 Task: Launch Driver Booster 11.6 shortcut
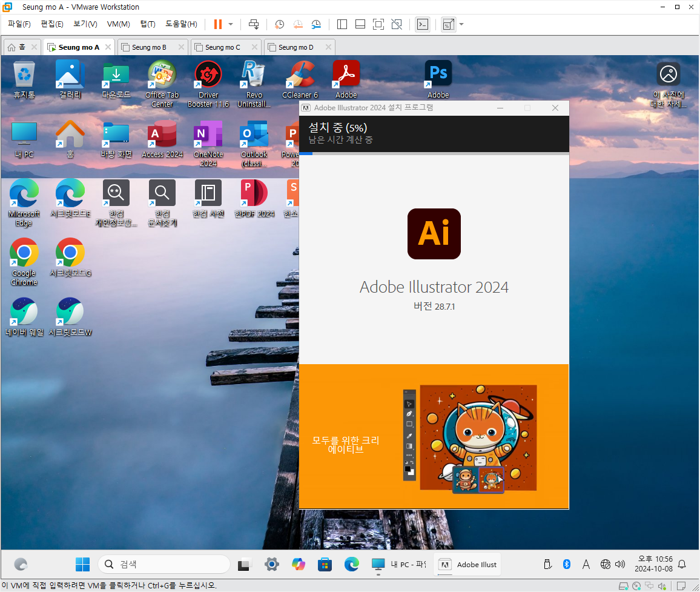click(208, 84)
